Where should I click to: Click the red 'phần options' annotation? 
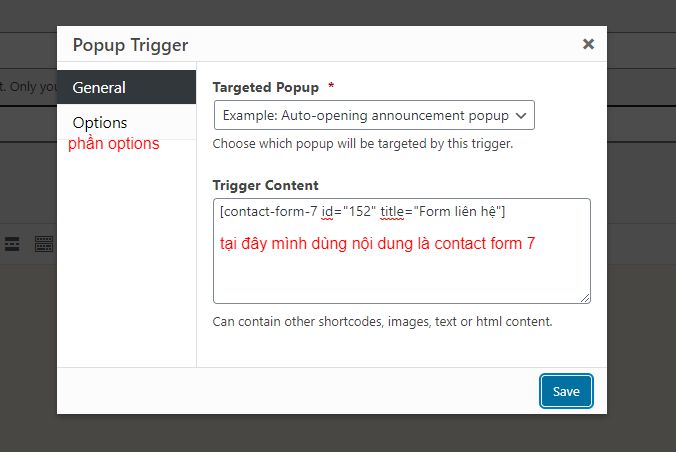(x=113, y=143)
